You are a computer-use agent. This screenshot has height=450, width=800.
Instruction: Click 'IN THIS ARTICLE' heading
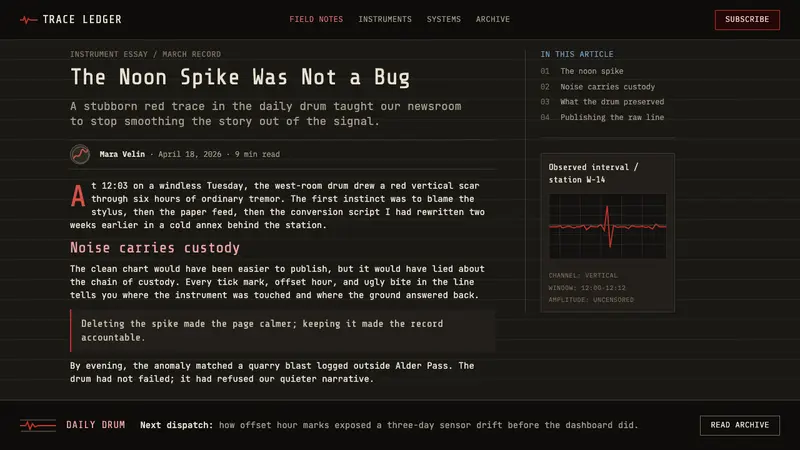click(x=577, y=54)
